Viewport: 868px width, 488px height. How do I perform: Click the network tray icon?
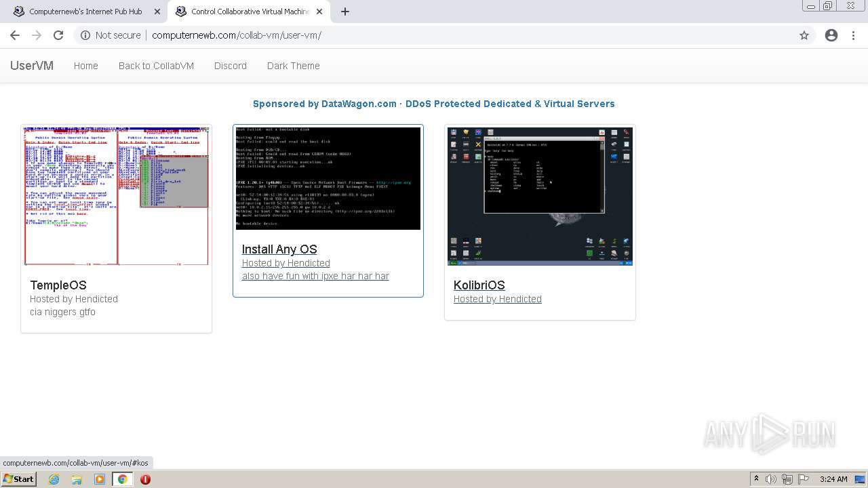pos(787,479)
